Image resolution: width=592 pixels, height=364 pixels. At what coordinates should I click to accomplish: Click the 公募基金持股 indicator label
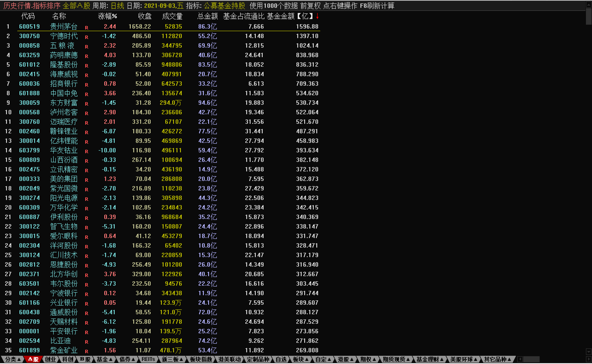[224, 6]
